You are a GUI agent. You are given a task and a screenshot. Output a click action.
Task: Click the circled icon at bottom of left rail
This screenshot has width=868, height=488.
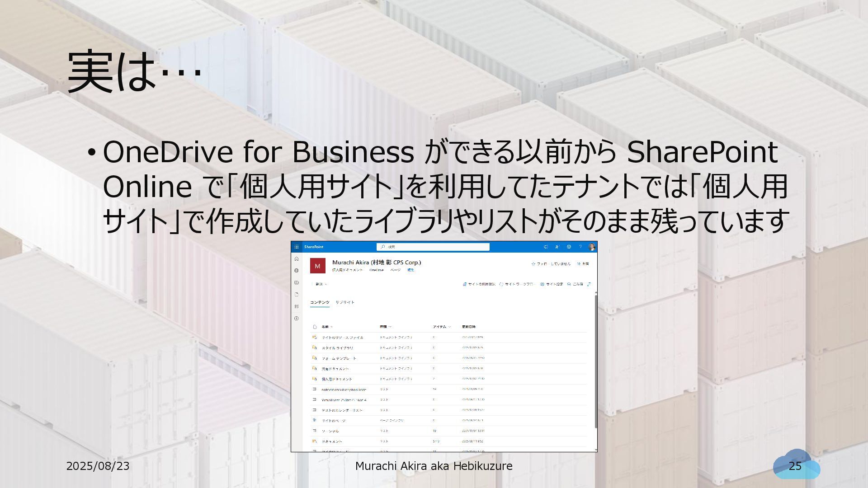click(x=297, y=318)
